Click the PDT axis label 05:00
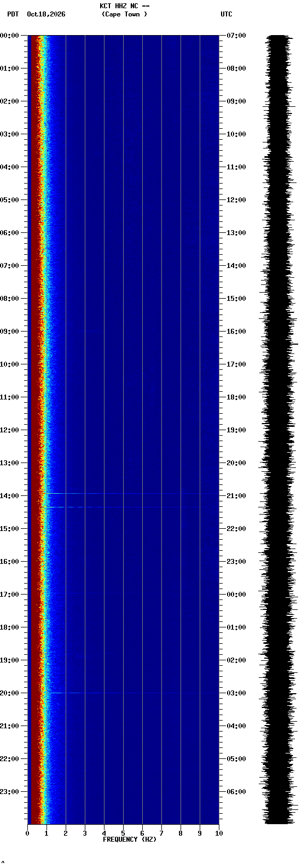Screen dimensions: 302x868 (9, 200)
